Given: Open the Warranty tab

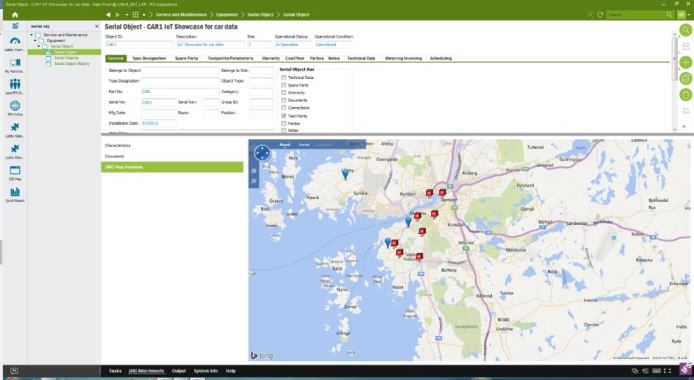Looking at the screenshot, I should click(x=270, y=58).
